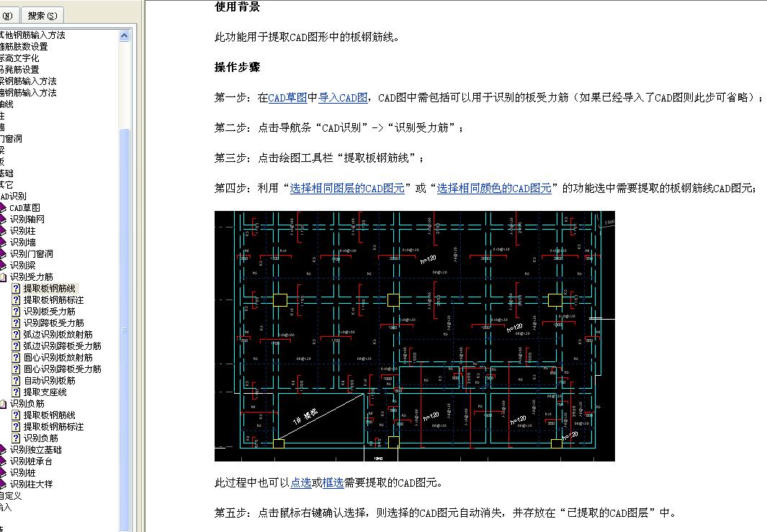Select the 识别墙 tree entry
The width and height of the screenshot is (767, 532).
click(22, 243)
